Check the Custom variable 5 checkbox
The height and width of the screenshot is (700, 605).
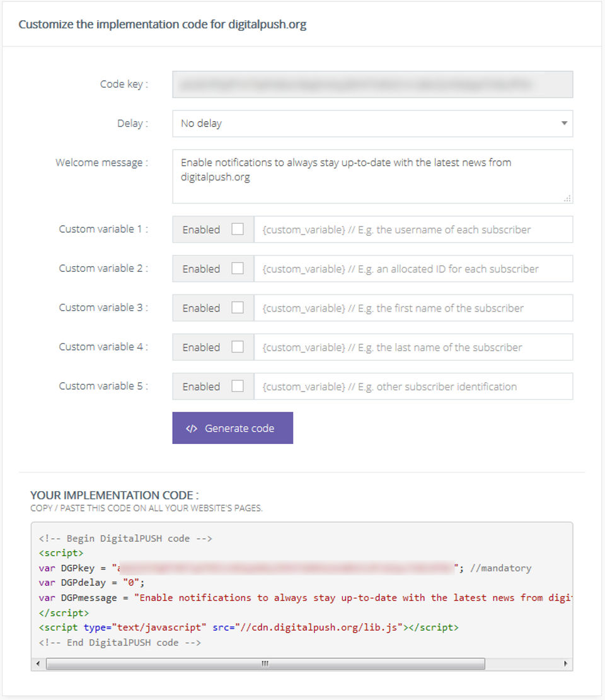pyautogui.click(x=238, y=386)
